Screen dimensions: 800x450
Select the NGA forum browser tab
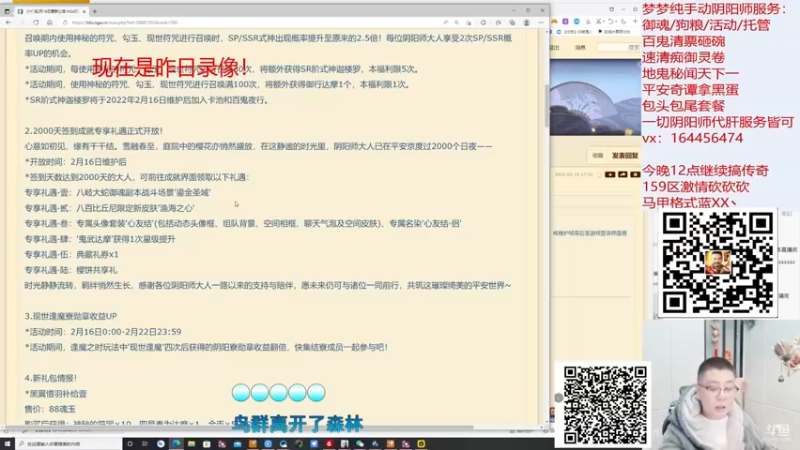point(51,11)
